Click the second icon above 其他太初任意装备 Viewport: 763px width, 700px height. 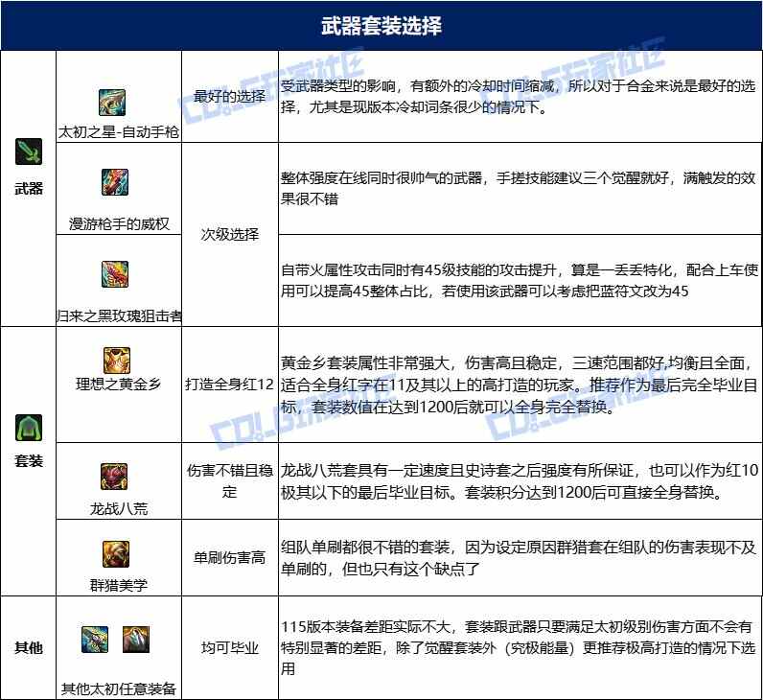pos(136,640)
